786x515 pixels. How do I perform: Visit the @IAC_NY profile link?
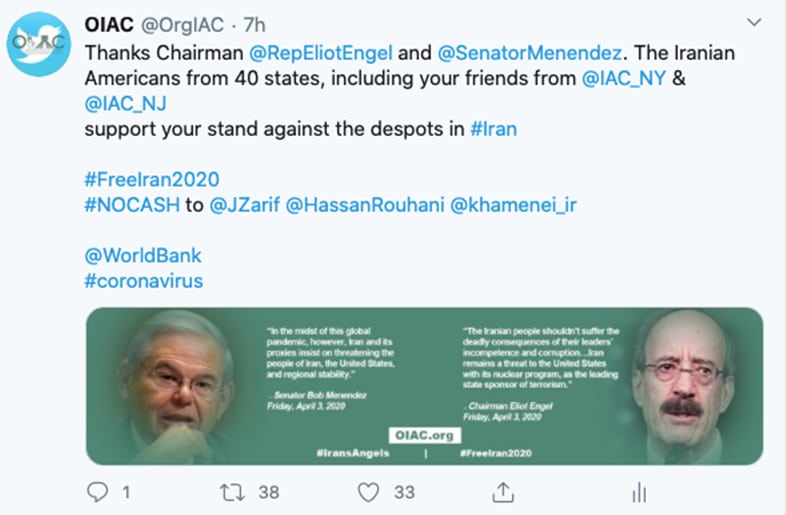624,78
